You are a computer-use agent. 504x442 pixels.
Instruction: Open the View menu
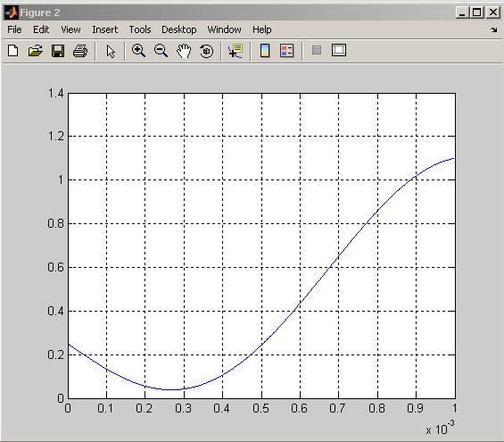70,29
